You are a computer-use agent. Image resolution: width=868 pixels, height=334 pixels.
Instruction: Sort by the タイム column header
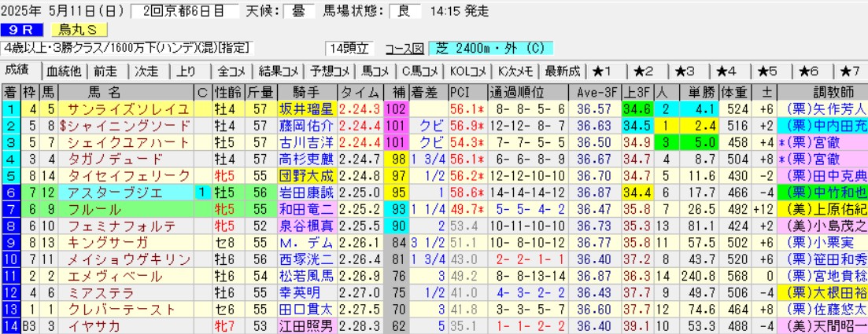pos(360,91)
